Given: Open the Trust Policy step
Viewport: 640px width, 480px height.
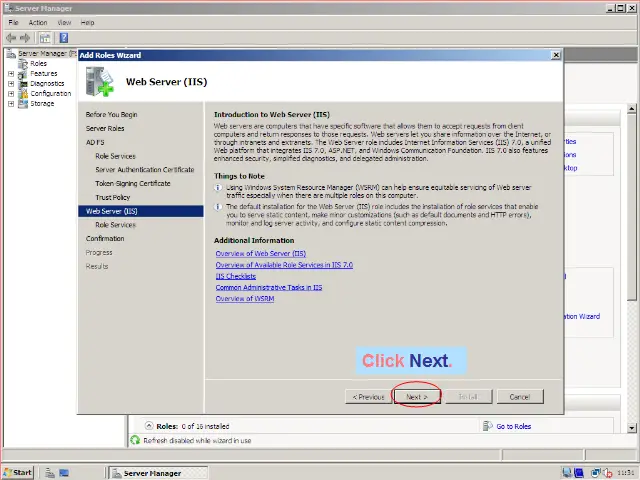Looking at the screenshot, I should click(x=113, y=198).
